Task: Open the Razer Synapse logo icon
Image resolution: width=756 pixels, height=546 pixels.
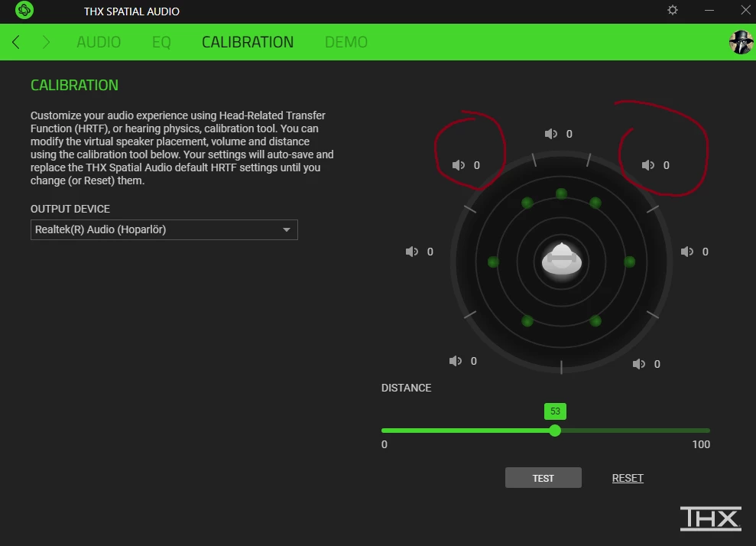Action: 24,10
